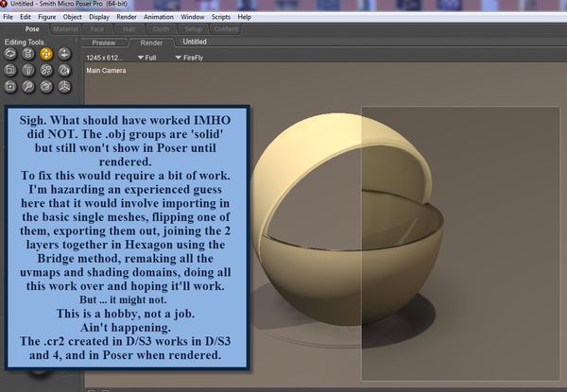The width and height of the screenshot is (567, 392).
Task: Switch to the Content room tab
Action: [226, 29]
